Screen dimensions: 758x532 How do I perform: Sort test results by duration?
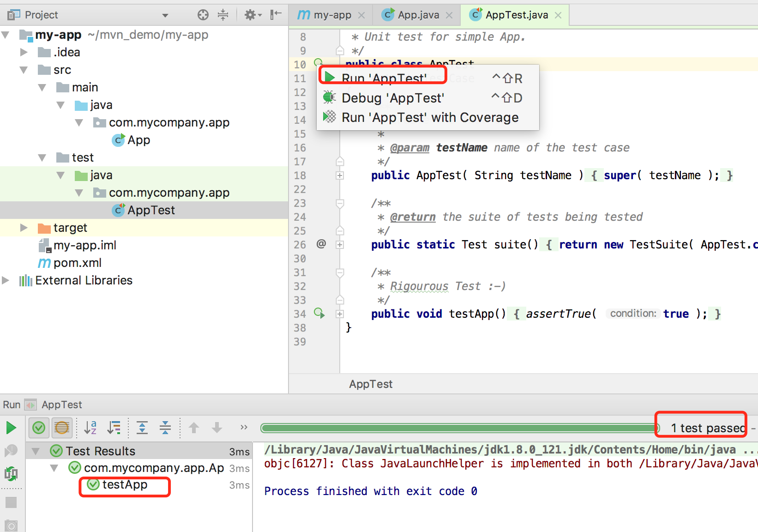tap(114, 428)
